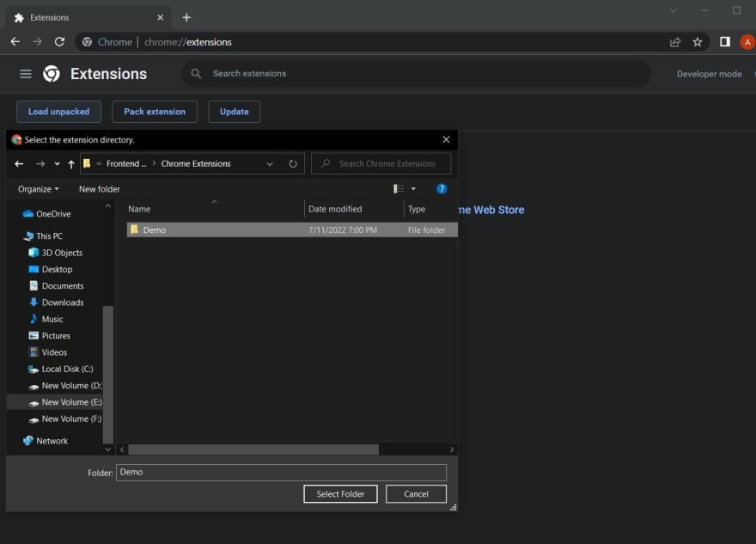
Task: Click the Search Chrome Extensions field
Action: click(x=381, y=164)
